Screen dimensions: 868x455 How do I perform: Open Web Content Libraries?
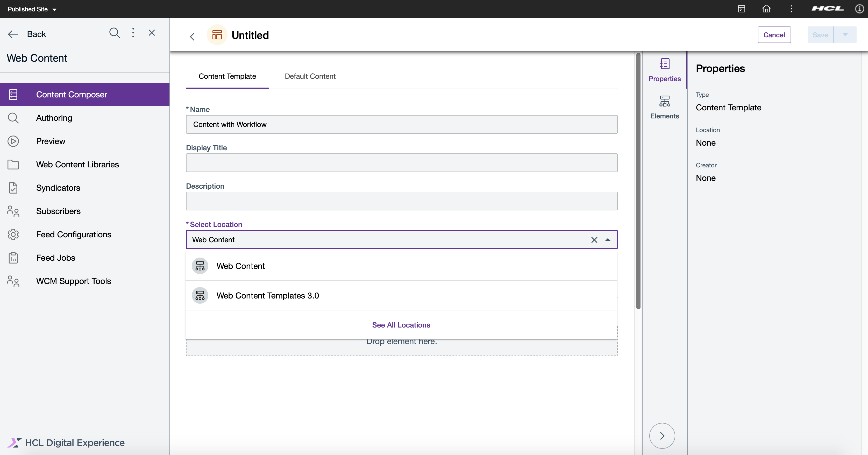[84, 165]
